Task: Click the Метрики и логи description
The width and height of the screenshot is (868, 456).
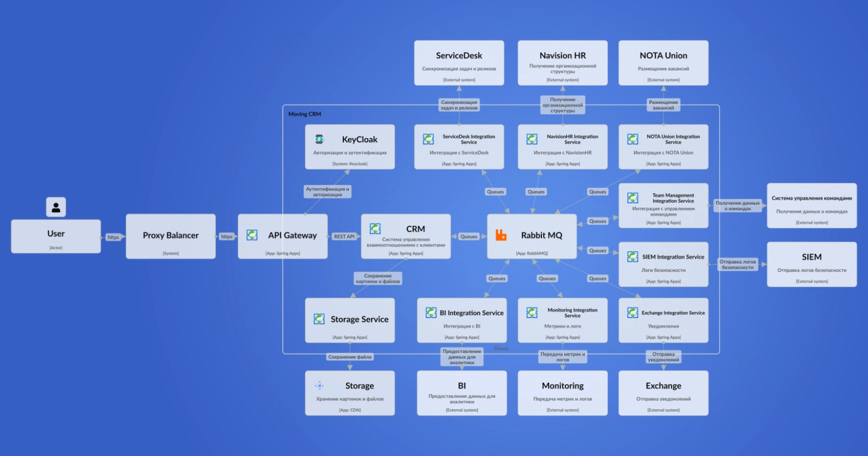Action: tap(563, 326)
